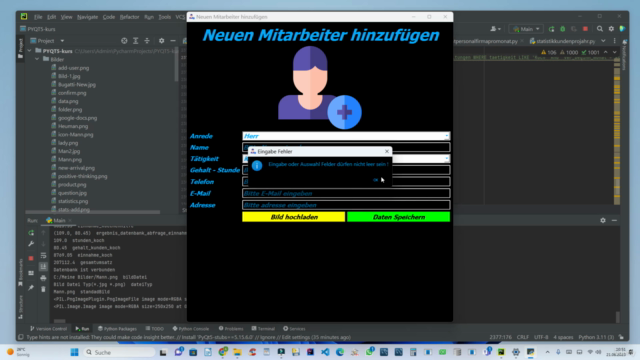
Task: Open PyCharm View menu
Action: (x=67, y=17)
